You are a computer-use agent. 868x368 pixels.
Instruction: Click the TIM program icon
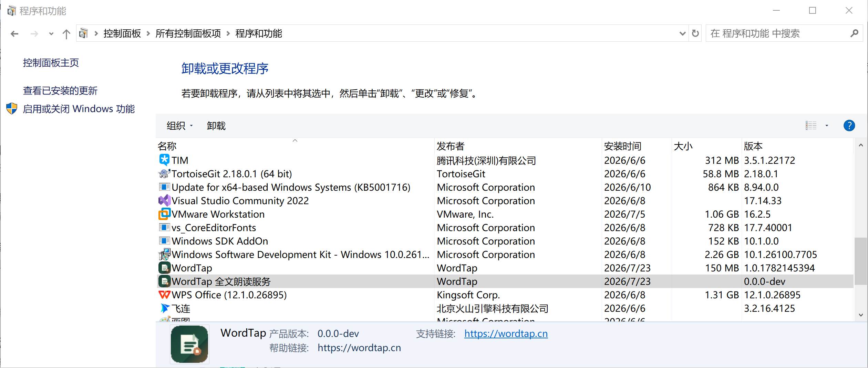164,160
